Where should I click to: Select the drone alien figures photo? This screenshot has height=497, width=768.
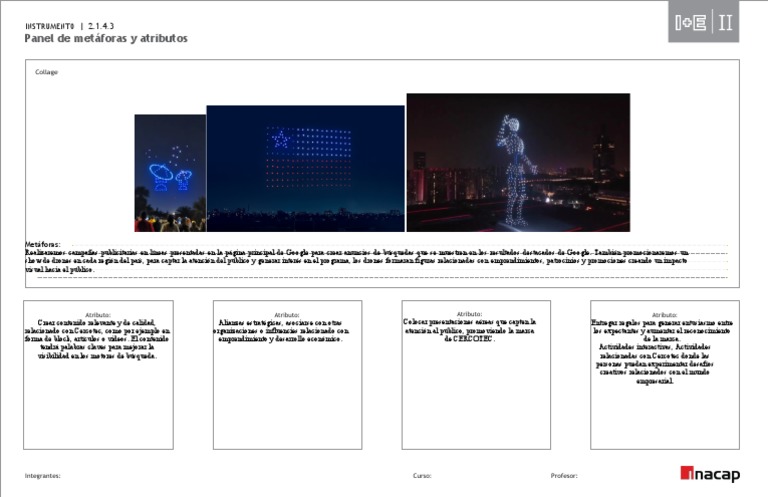point(170,173)
